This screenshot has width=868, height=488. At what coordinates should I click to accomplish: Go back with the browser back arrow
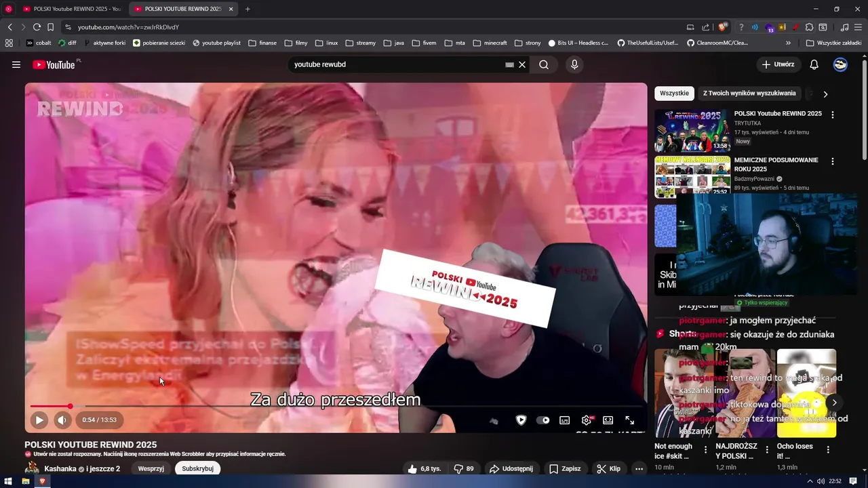(x=9, y=27)
